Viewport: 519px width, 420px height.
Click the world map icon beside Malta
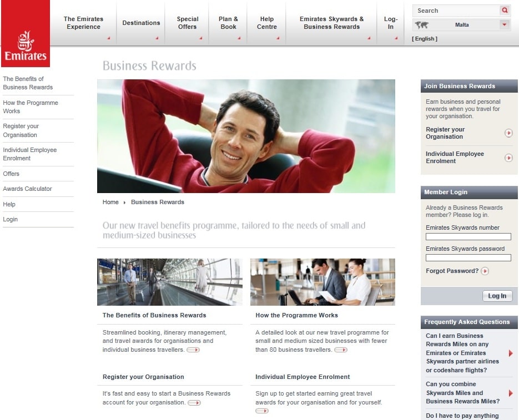(x=422, y=25)
